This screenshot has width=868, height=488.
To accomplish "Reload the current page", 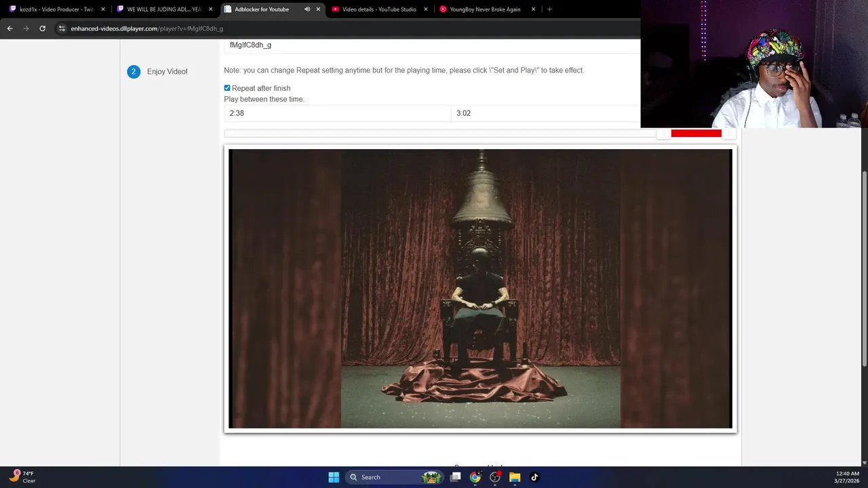I will [x=42, y=28].
